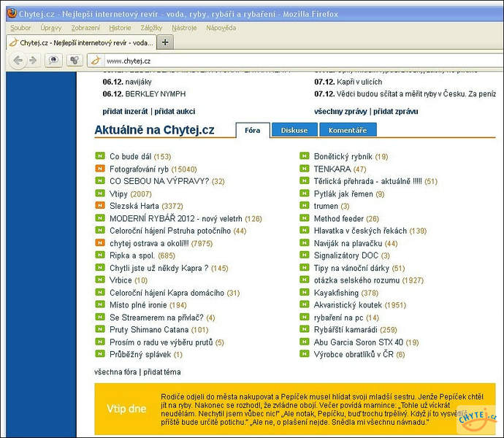Click orange icon beside Slezská Harta
This screenshot has width=504, height=438.
(x=100, y=205)
